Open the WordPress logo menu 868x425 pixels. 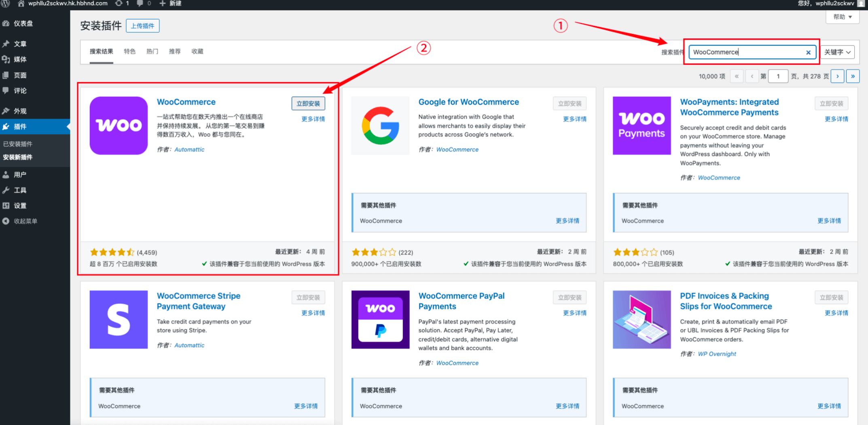click(x=6, y=4)
